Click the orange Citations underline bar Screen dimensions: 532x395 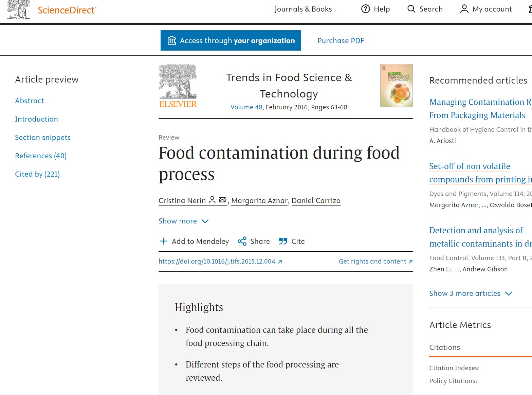[477, 357]
